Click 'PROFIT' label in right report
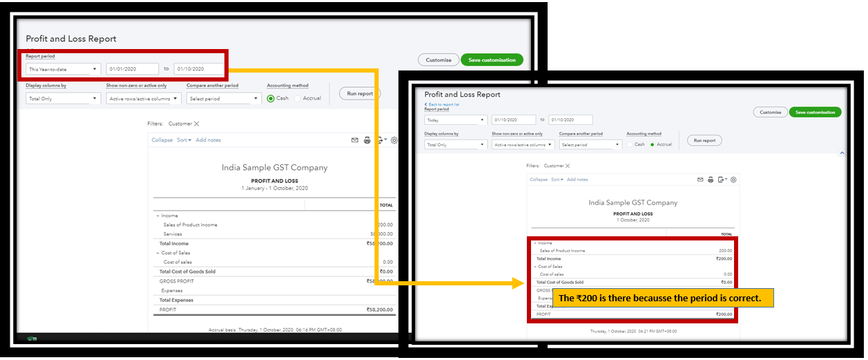Screen dimensions: 868x360 (543, 314)
